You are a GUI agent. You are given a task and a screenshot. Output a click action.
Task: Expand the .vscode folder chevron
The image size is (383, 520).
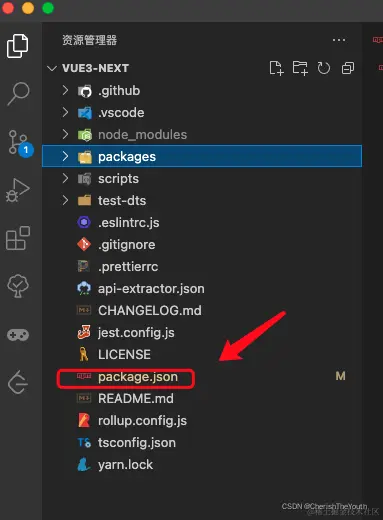[x=65, y=112]
